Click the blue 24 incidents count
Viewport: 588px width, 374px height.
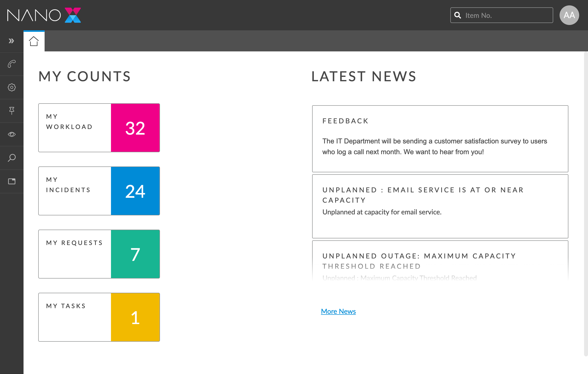pyautogui.click(x=135, y=191)
